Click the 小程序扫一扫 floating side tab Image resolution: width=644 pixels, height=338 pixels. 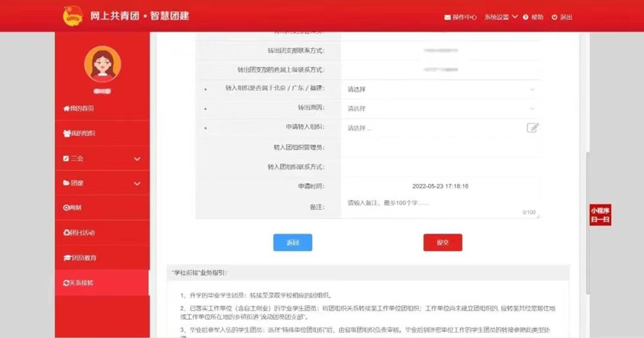[x=600, y=215]
